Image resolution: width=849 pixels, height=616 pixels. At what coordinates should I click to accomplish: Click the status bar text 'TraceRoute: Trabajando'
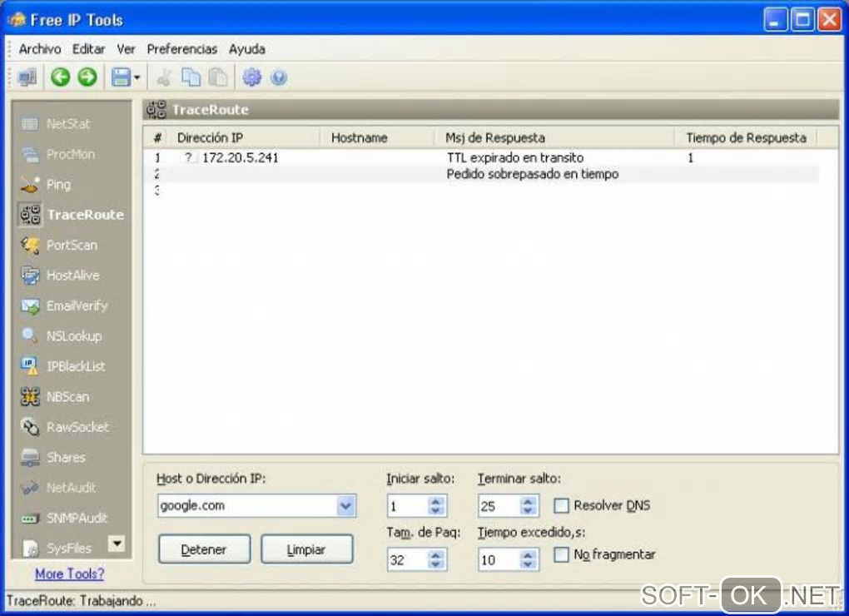click(x=82, y=601)
